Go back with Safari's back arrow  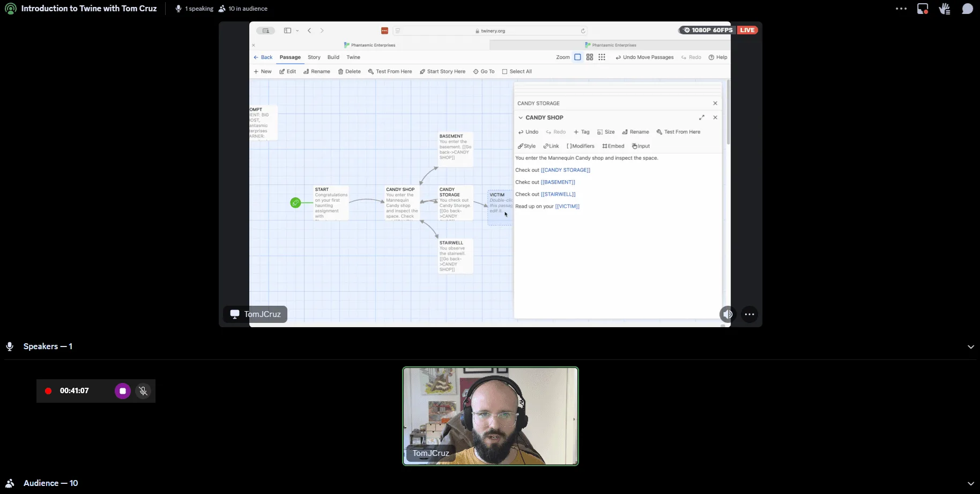[x=309, y=31]
